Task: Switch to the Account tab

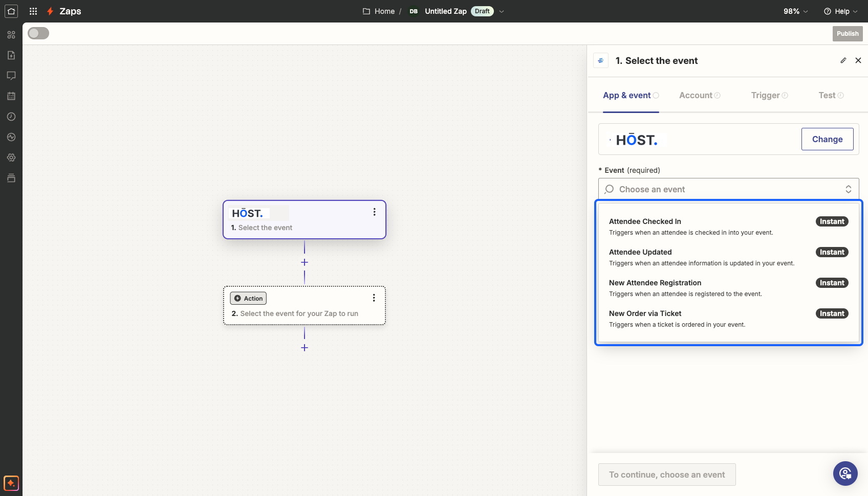Action: click(700, 95)
